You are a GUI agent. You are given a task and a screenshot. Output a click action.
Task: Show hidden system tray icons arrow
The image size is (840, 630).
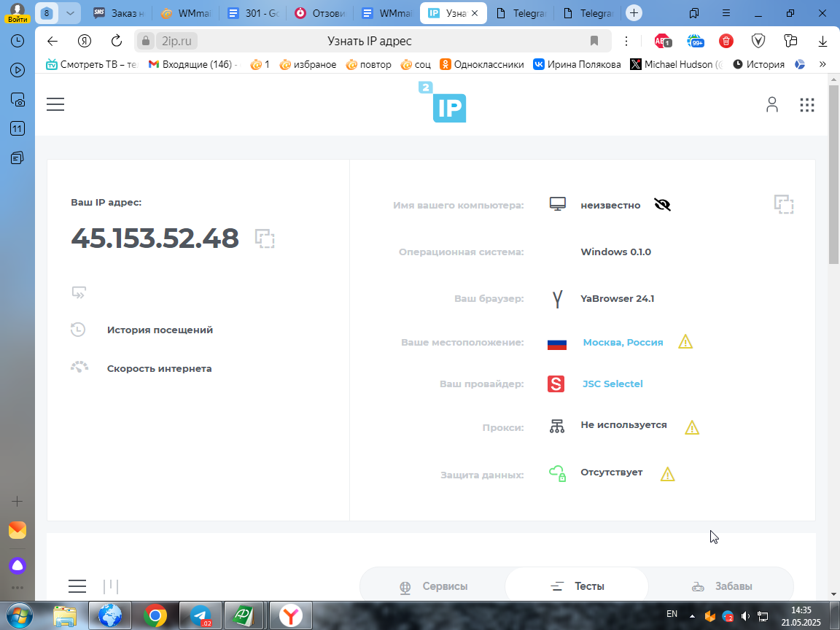(692, 616)
